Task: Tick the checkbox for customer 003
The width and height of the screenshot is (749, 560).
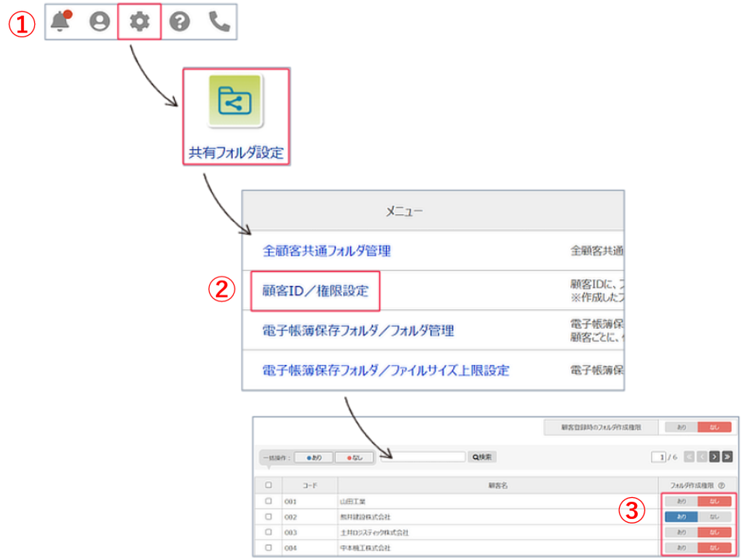Action: [x=269, y=532]
